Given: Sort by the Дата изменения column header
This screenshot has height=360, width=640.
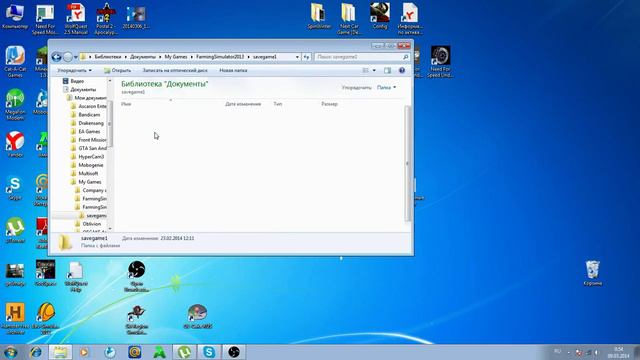Looking at the screenshot, I should 243,104.
